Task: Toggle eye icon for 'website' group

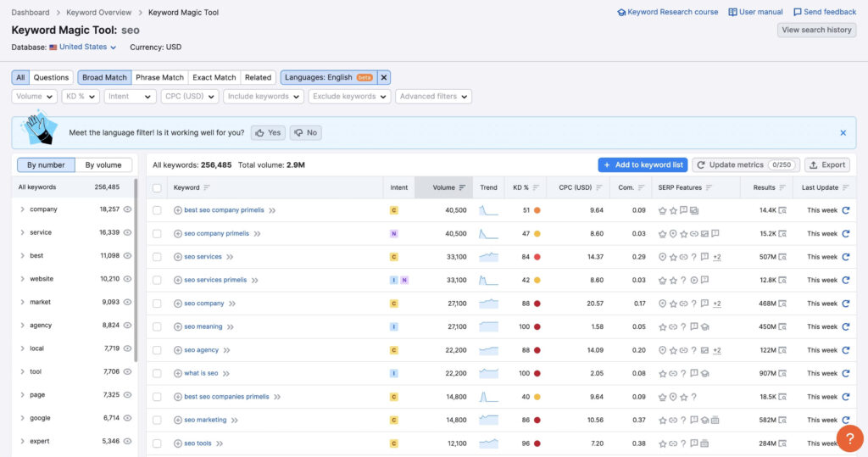Action: tap(127, 279)
